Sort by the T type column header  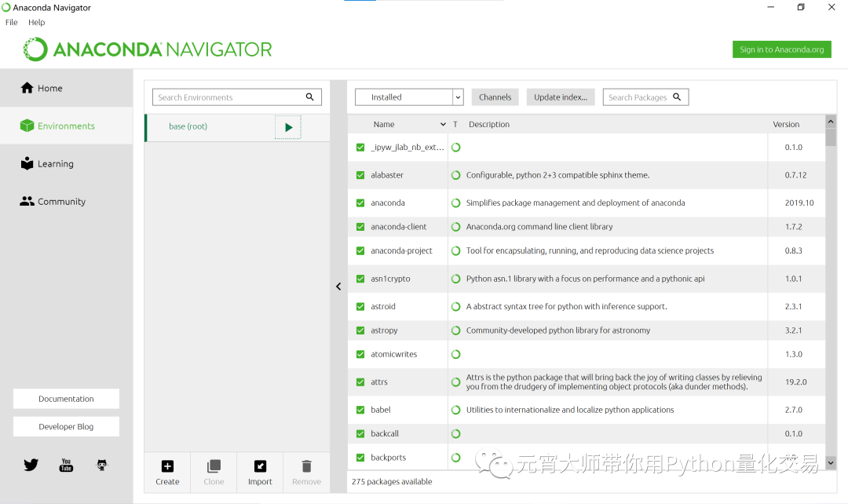[x=455, y=124]
